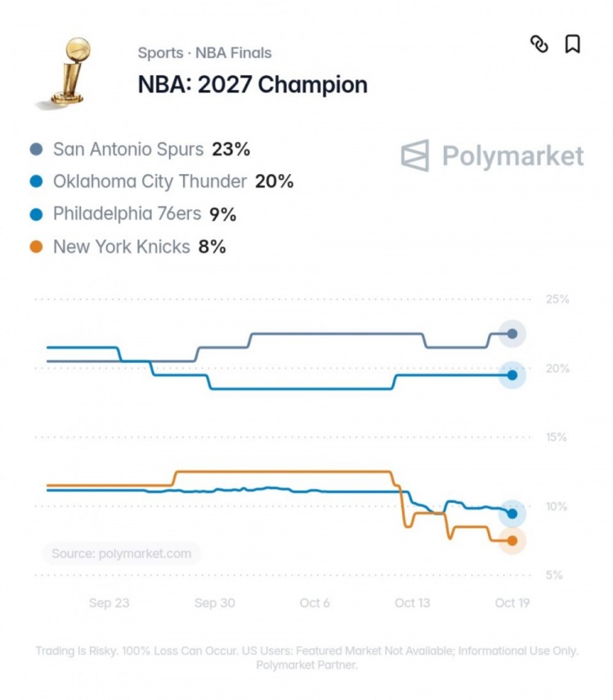This screenshot has height=700, width=613.
Task: Click the NBA: 2027 Champion title
Action: (x=253, y=85)
